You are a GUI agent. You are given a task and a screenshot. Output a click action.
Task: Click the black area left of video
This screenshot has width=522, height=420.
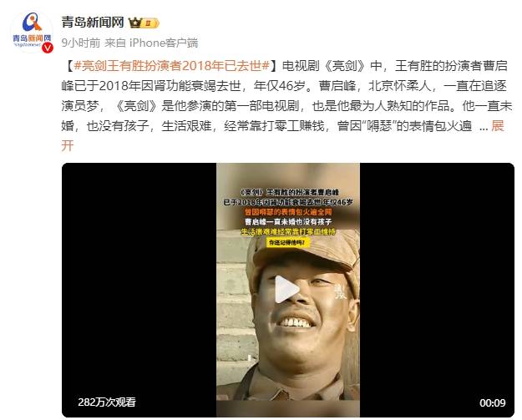point(139,290)
